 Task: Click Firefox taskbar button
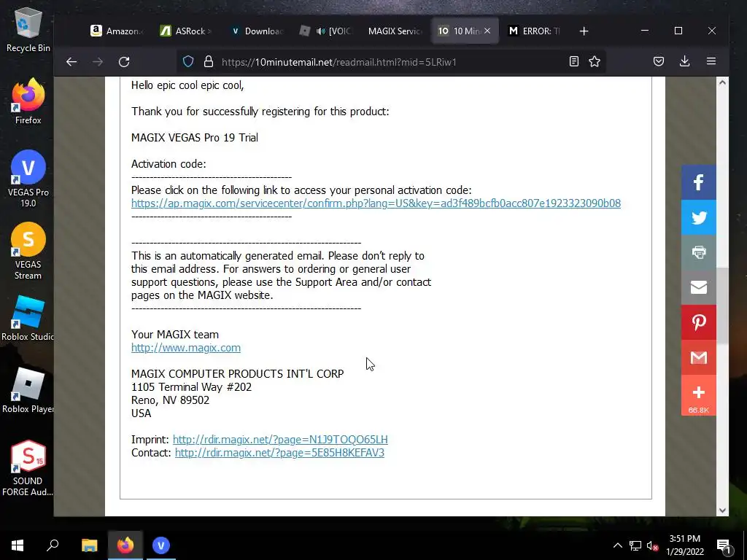(x=125, y=545)
